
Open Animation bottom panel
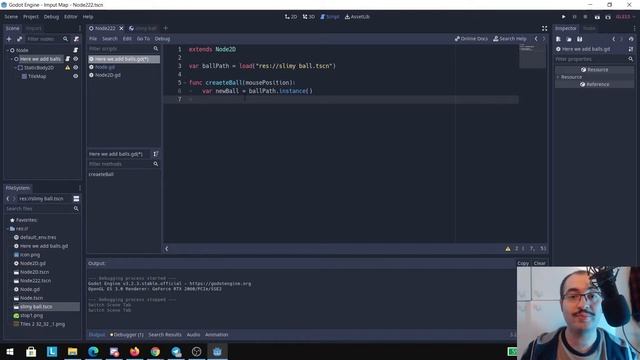216,335
